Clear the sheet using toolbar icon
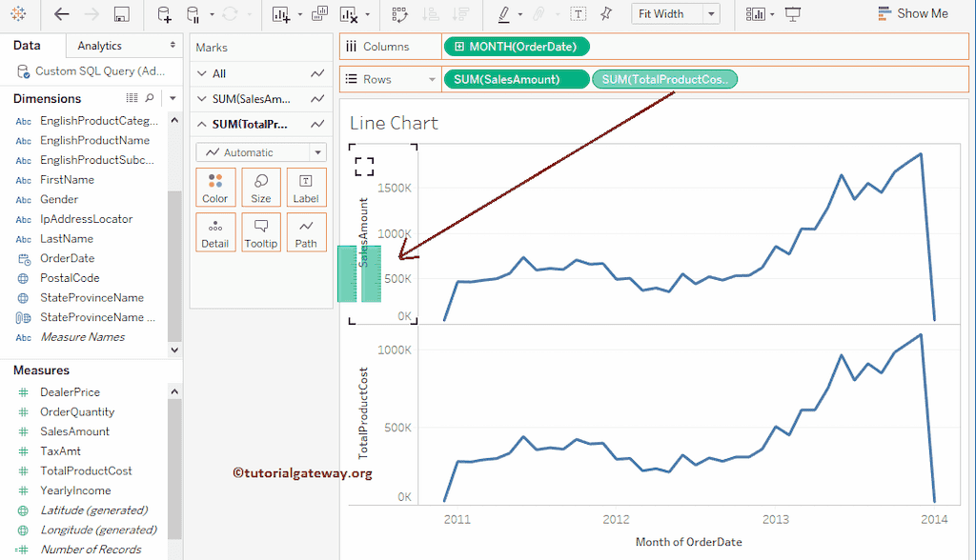 pyautogui.click(x=348, y=14)
